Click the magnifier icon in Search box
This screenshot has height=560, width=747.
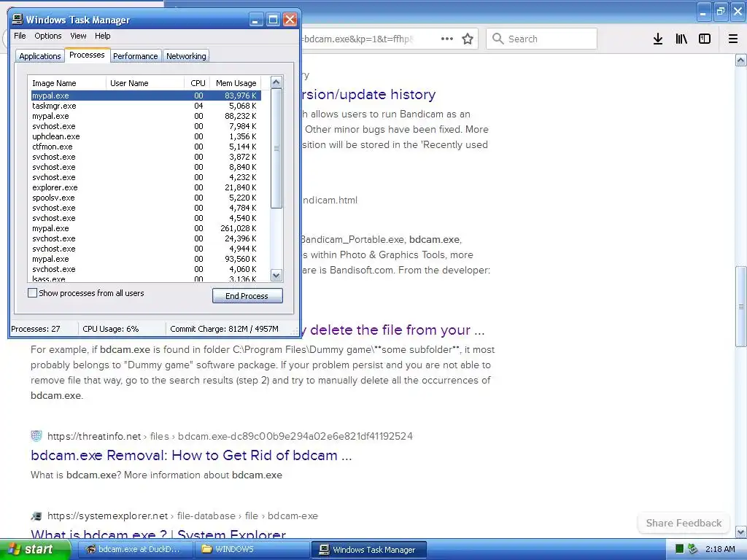pos(498,39)
